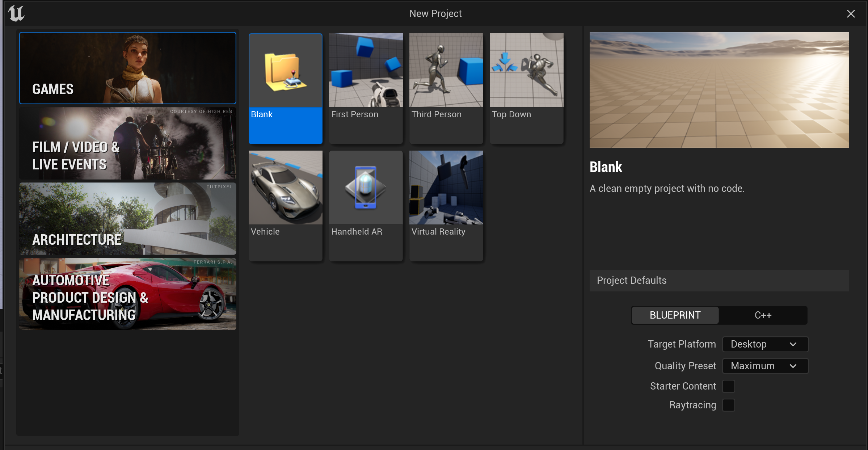Close the New Project dialog
The height and width of the screenshot is (450, 868).
(851, 14)
